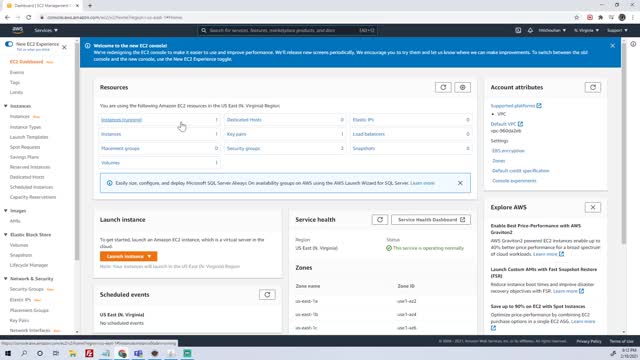
Task: Open Instances (running) resource link
Action: (121, 120)
